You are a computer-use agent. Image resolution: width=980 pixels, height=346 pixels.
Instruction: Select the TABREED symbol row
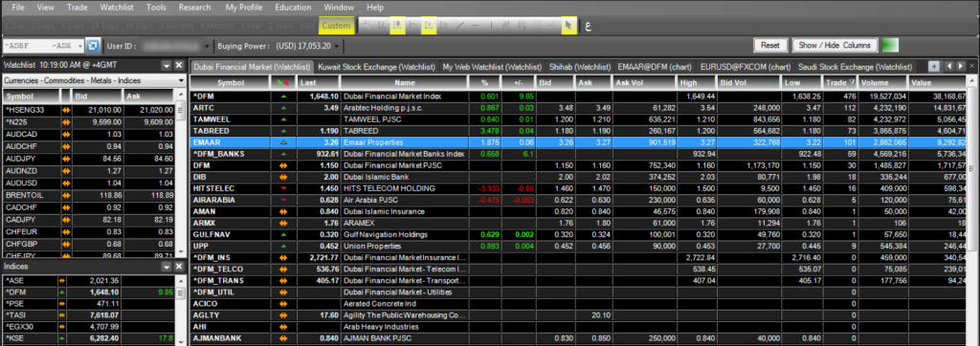point(579,131)
